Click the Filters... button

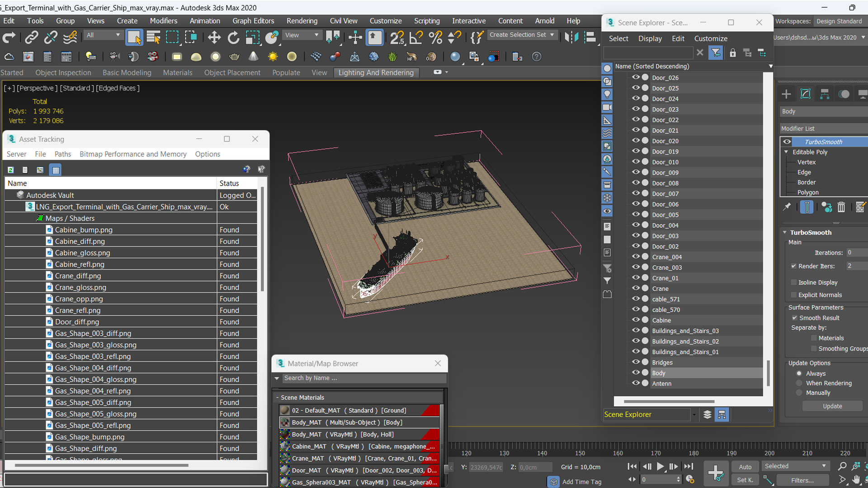pos(802,480)
